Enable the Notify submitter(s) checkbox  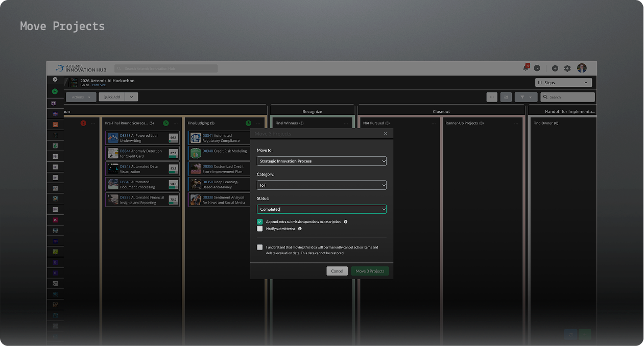pyautogui.click(x=260, y=229)
